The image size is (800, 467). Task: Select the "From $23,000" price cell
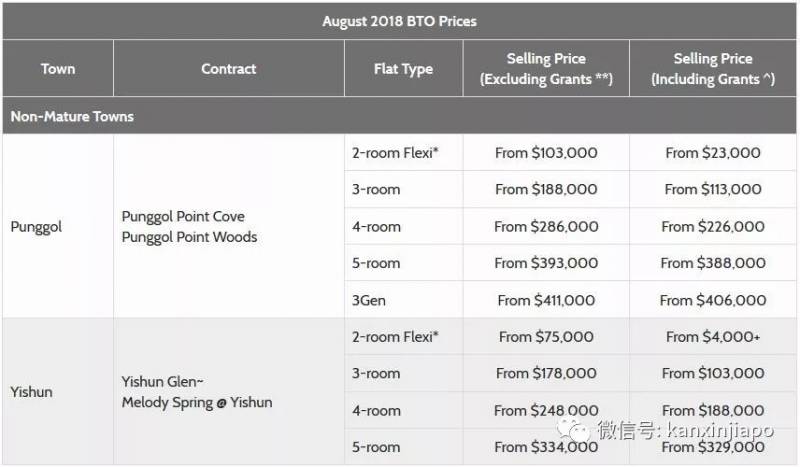[x=713, y=153]
